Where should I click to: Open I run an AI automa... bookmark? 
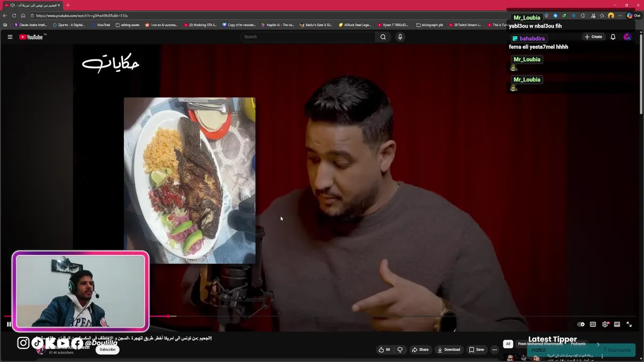162,25
